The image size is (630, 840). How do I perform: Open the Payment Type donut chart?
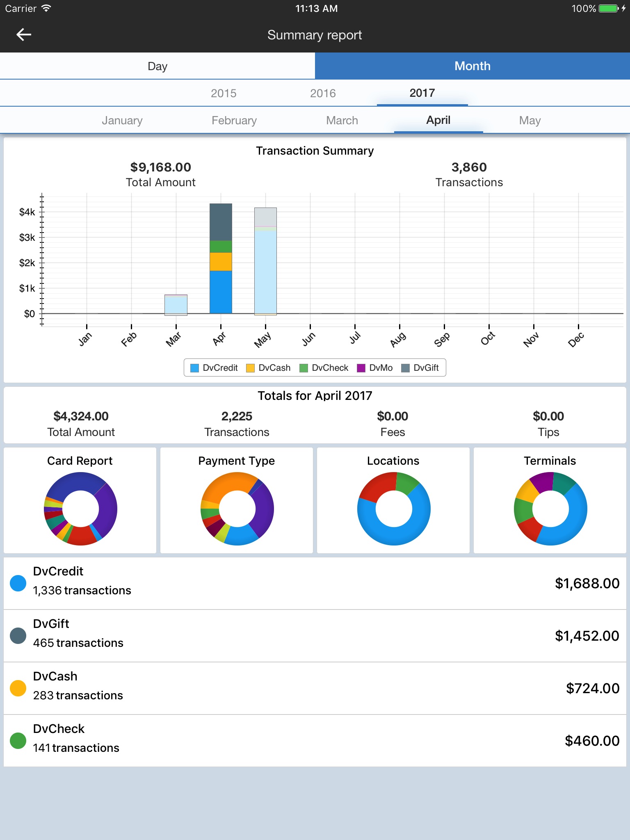point(237,509)
